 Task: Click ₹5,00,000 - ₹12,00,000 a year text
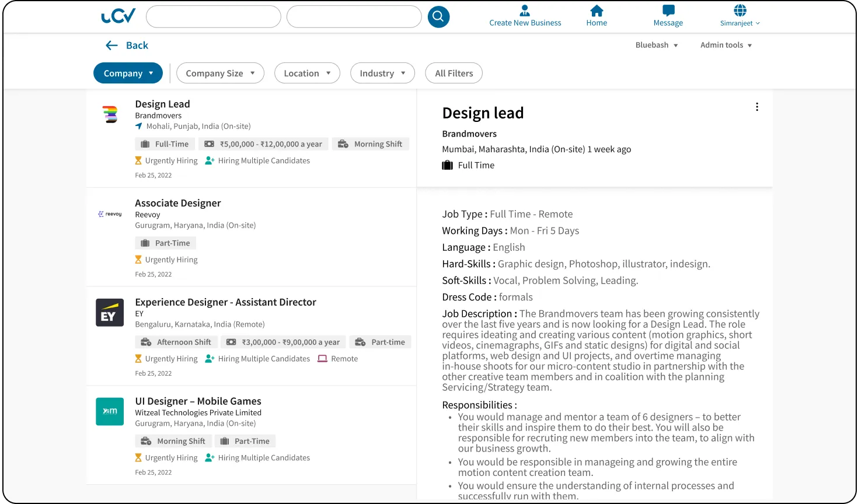pos(271,144)
